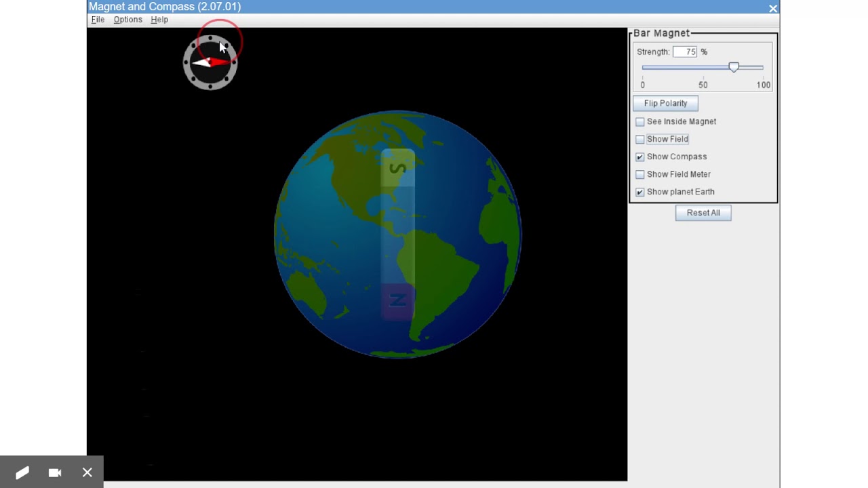Click the compass needle instrument

pyautogui.click(x=210, y=63)
